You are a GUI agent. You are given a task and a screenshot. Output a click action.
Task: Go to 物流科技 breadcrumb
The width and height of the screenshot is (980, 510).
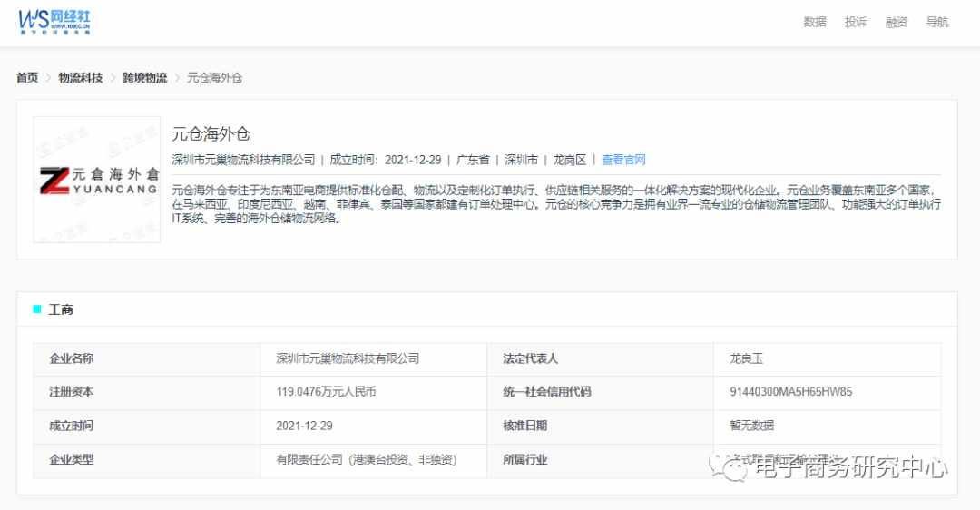click(81, 77)
